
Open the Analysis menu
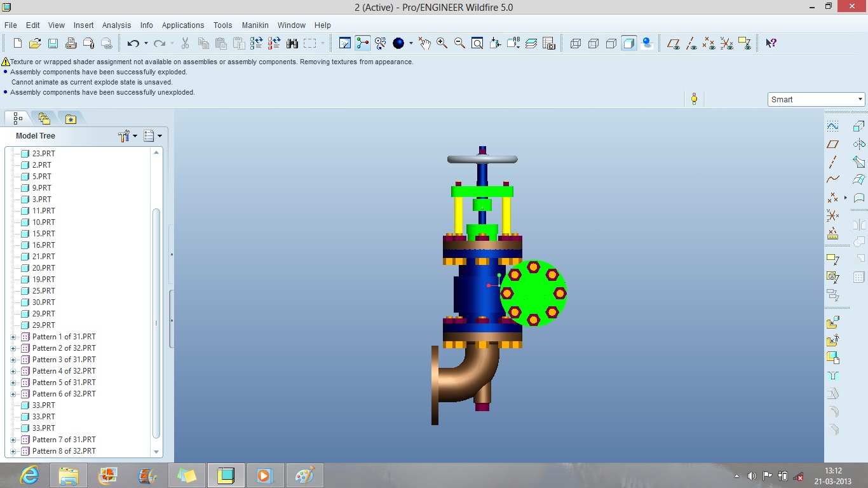(x=117, y=25)
